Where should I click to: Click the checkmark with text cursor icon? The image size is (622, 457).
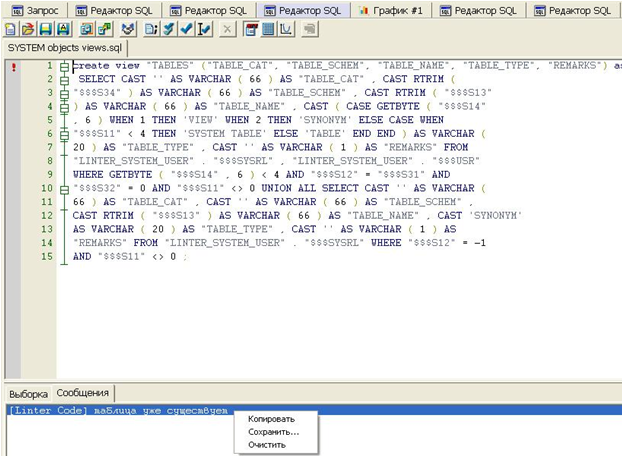tap(204, 30)
